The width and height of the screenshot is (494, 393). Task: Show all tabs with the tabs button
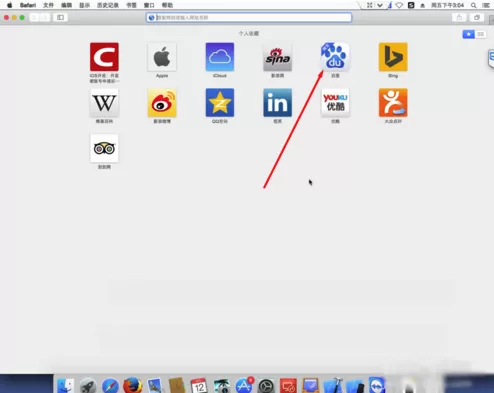pos(477,17)
